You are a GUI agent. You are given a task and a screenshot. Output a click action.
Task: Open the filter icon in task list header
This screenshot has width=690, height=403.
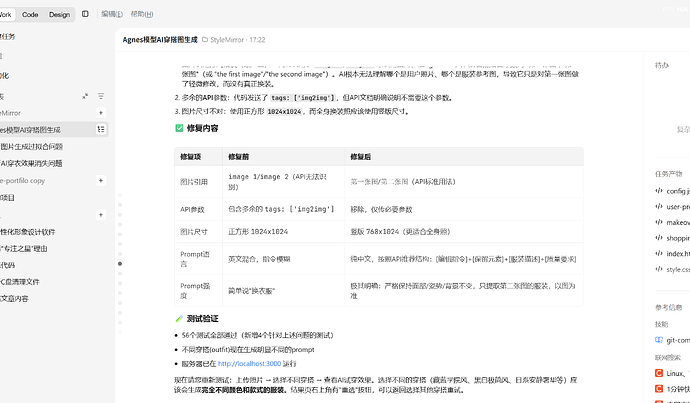[x=101, y=96]
